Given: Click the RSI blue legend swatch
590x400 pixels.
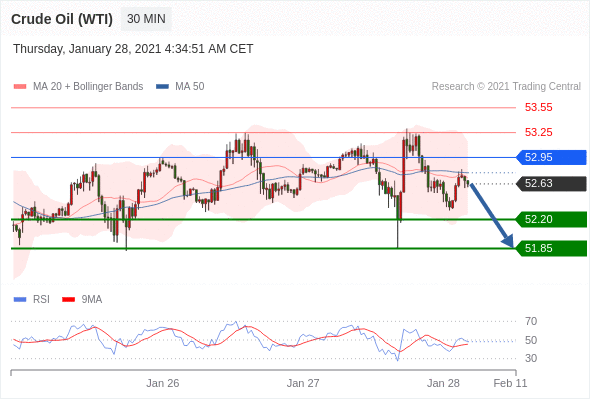Looking at the screenshot, I should point(20,300).
